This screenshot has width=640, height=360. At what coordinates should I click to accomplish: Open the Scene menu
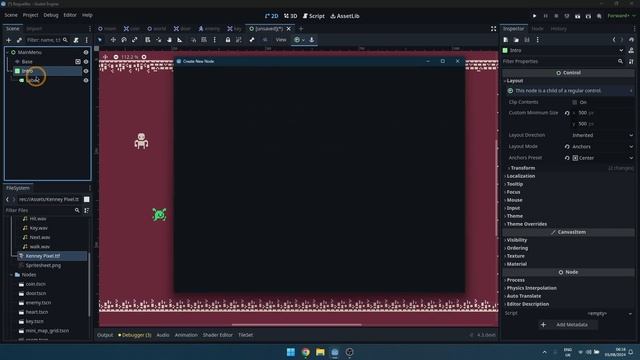point(11,15)
